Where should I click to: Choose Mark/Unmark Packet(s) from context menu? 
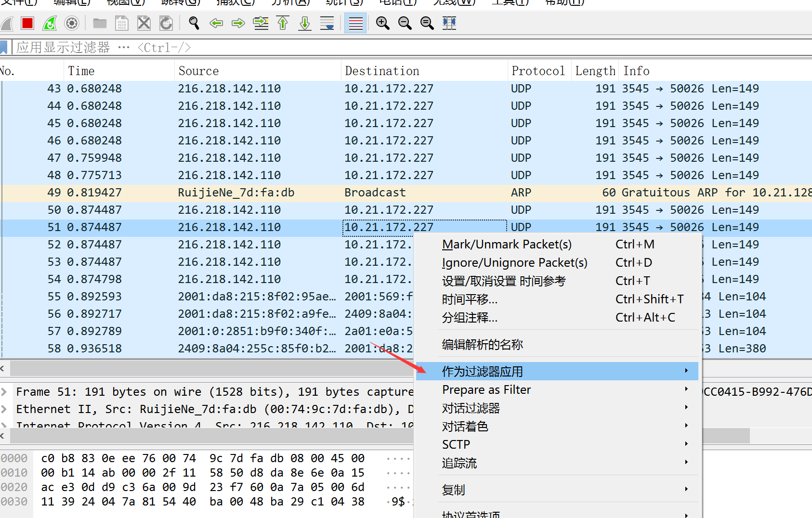pyautogui.click(x=557, y=245)
